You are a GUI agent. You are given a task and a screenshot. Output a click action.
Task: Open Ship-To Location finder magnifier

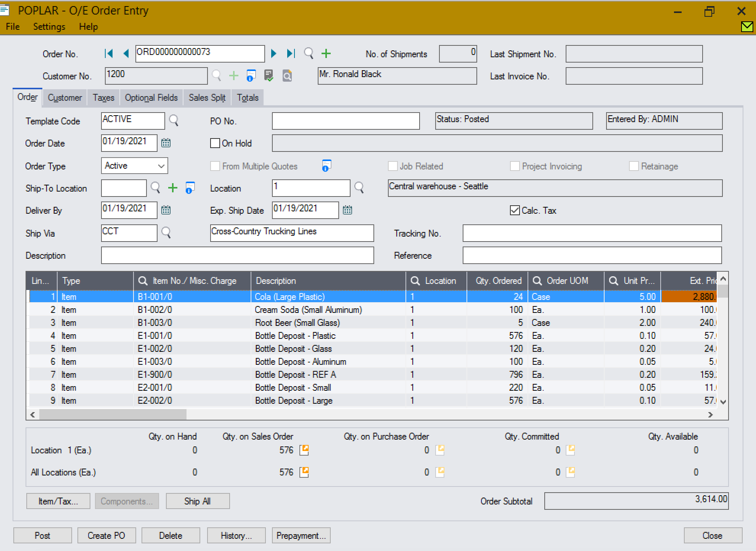tap(155, 188)
